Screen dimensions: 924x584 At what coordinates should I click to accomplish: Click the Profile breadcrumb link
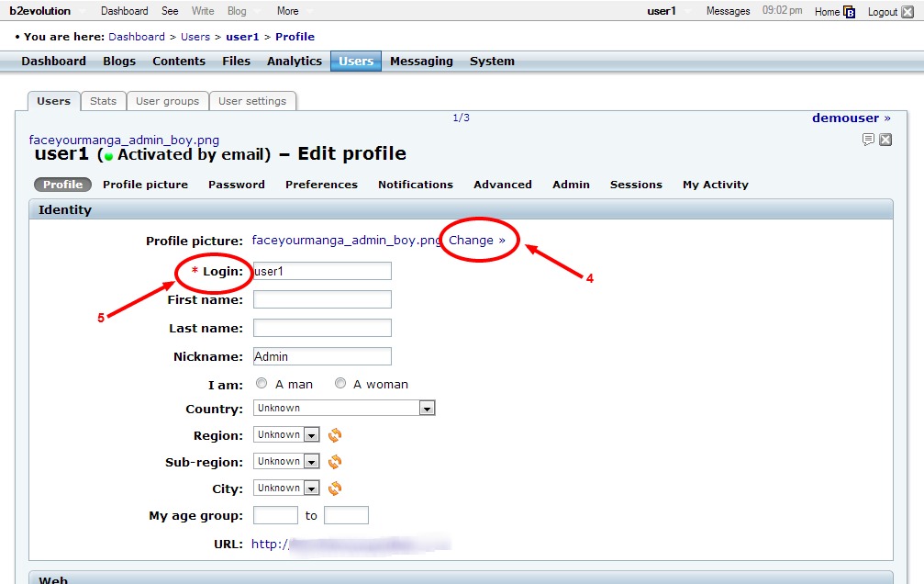point(295,37)
